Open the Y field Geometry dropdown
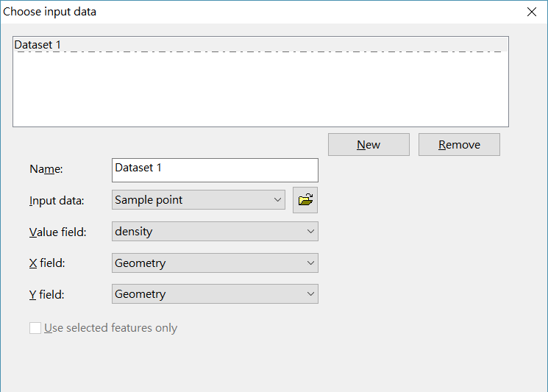This screenshot has height=392, width=548. click(215, 294)
